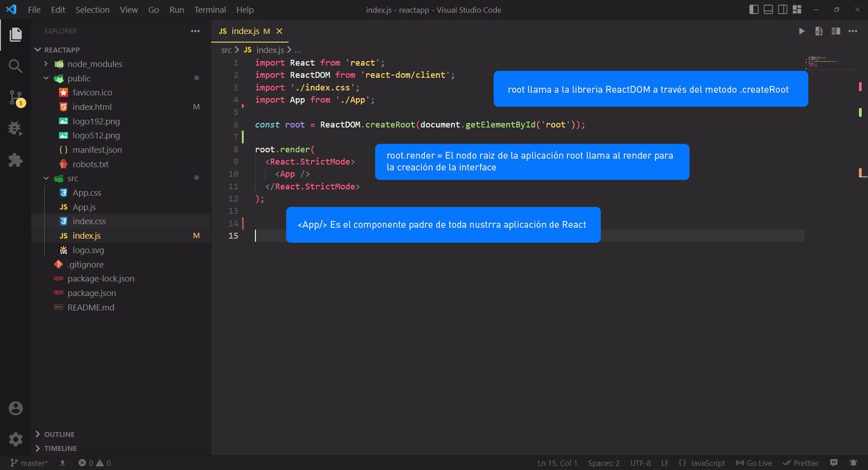Open the Accounts menu icon
Screen dimensions: 868x470
[x=16, y=408]
